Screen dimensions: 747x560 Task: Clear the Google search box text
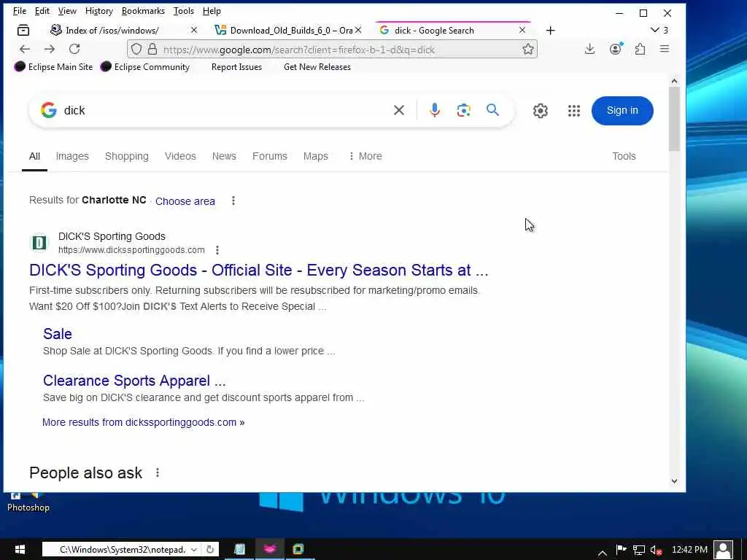click(x=399, y=111)
